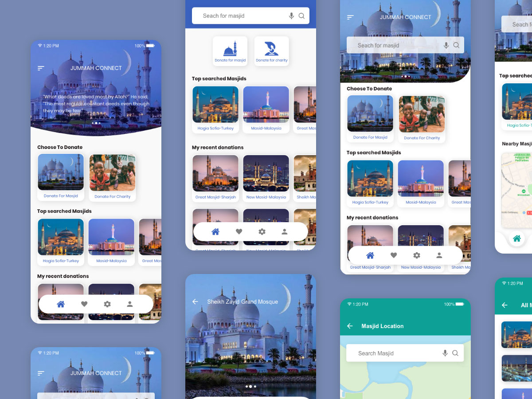Open hamburger menu on the Allah-quote home screen
The image size is (532, 399).
pyautogui.click(x=41, y=68)
